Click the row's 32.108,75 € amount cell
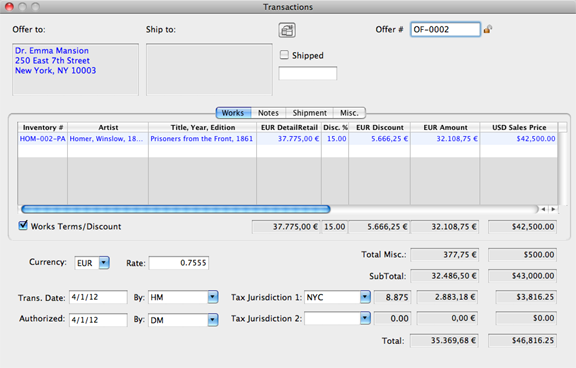Image resolution: width=576 pixels, height=368 pixels. [445, 139]
